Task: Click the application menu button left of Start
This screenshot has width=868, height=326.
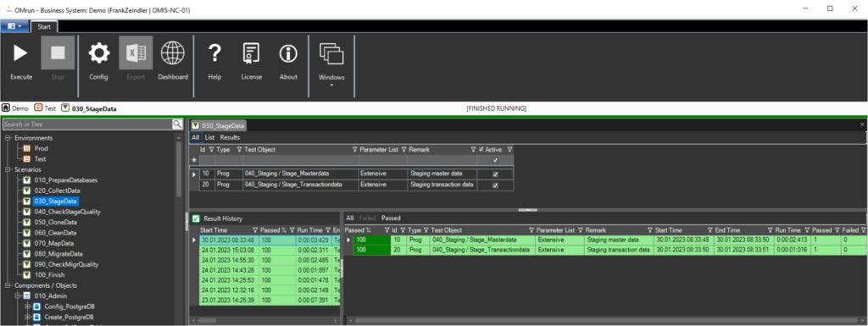Action: pyautogui.click(x=14, y=26)
